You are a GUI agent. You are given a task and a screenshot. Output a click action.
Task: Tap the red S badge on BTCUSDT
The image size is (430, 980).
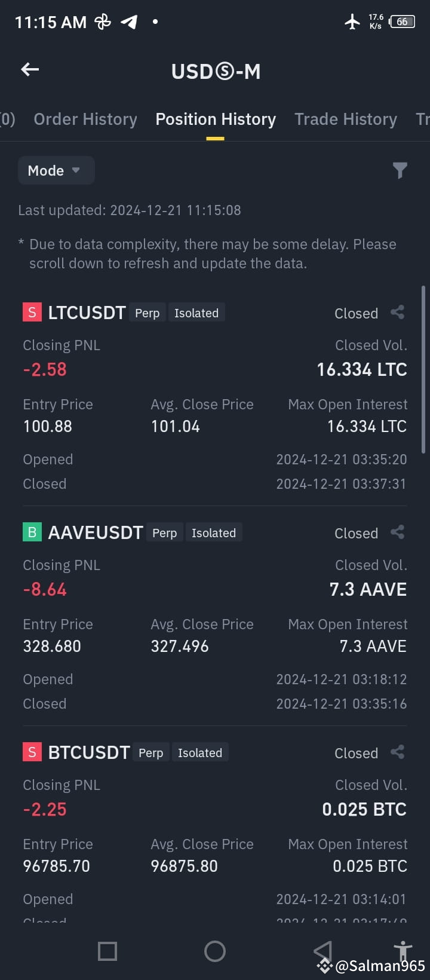(32, 752)
